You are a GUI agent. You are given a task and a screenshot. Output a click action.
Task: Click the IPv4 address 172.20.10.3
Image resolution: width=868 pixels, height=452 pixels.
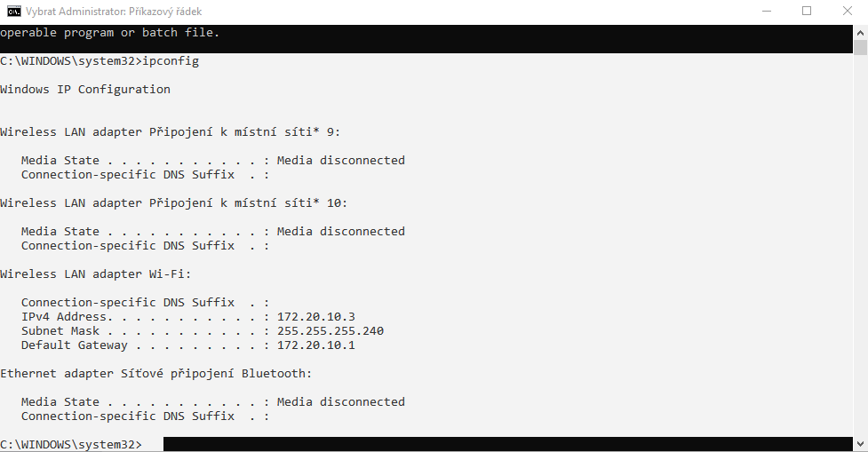tap(315, 317)
